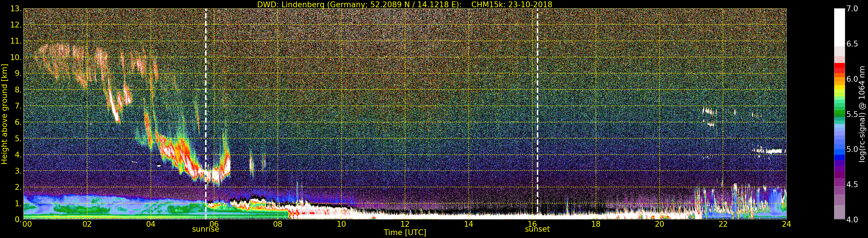The image size is (868, 238).
Task: Click the '6.' height axis tick label
Action: pyautogui.click(x=18, y=122)
